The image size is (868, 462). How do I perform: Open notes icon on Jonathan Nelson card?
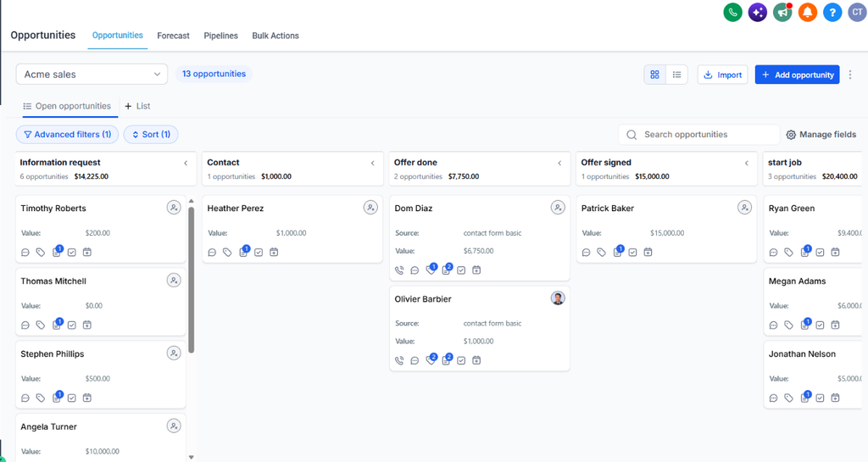[x=805, y=397]
